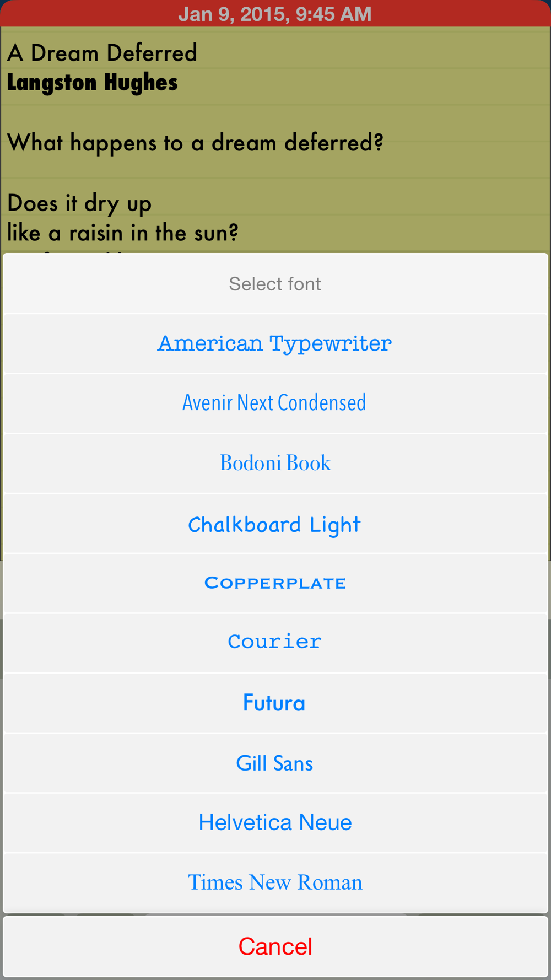
Task: Tap the date header Jan 9, 2015
Action: click(275, 14)
